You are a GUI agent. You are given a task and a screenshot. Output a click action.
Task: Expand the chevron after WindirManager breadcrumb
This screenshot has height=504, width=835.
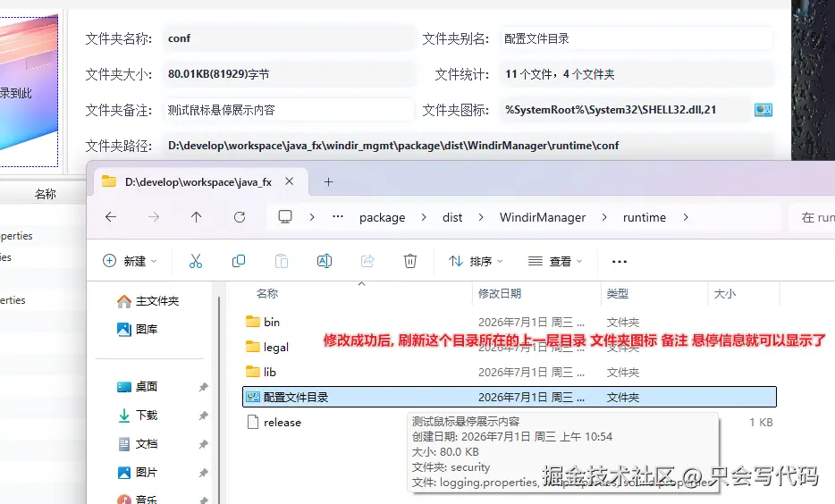click(x=604, y=217)
